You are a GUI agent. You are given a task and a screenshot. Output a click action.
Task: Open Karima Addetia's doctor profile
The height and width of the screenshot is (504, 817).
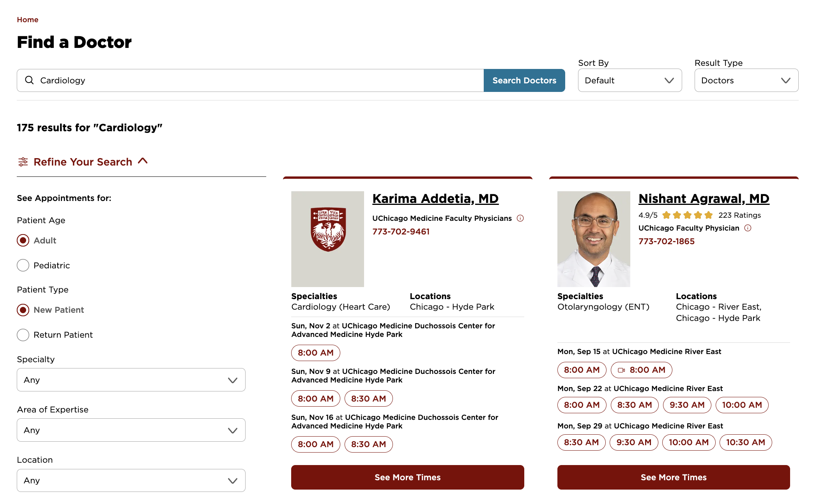435,198
